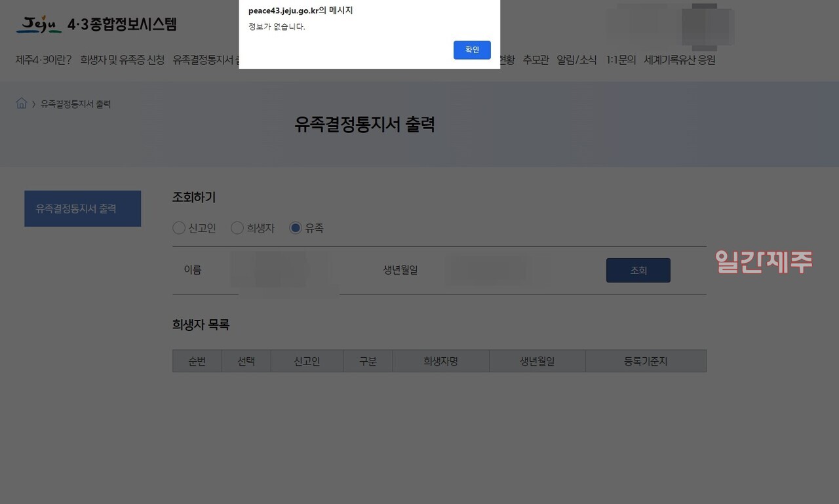Select 유족결정통지서 출력 in the sidebar

pyautogui.click(x=83, y=208)
